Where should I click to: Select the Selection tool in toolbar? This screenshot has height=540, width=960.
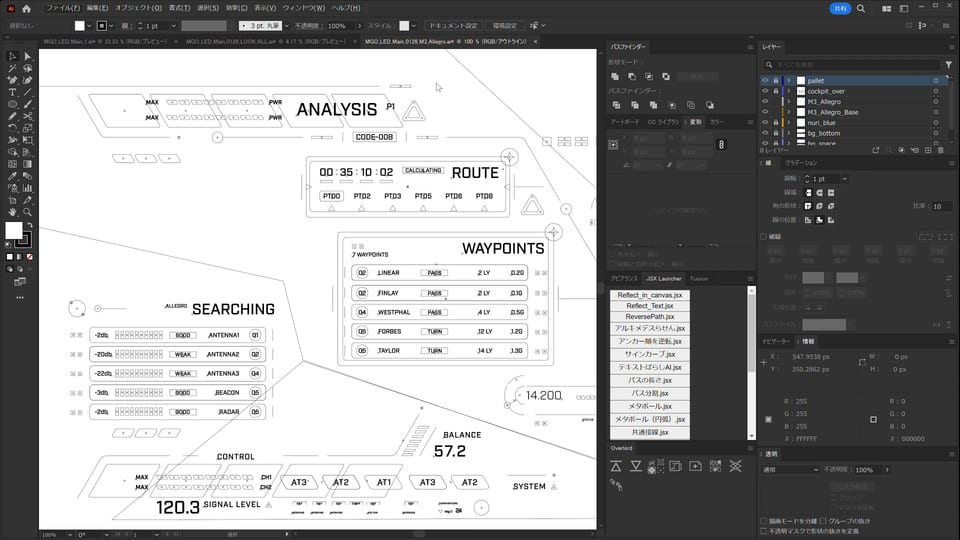click(x=12, y=56)
